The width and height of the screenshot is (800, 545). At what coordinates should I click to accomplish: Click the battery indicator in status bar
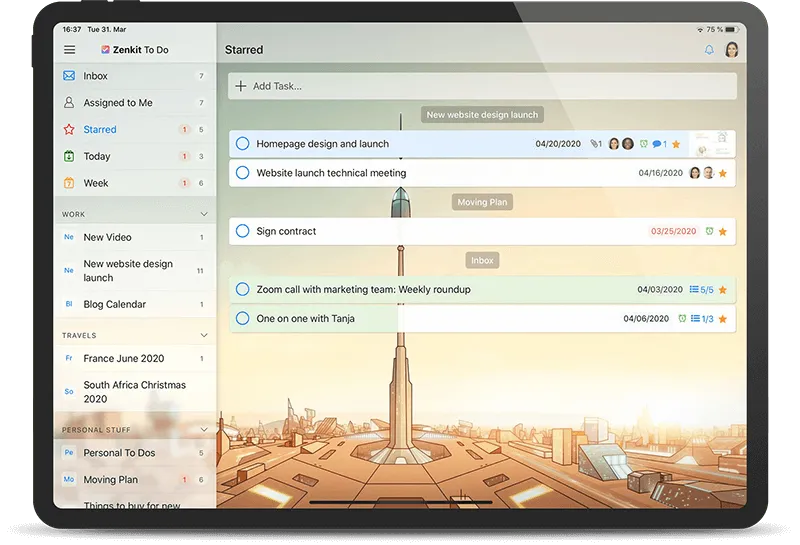click(732, 30)
